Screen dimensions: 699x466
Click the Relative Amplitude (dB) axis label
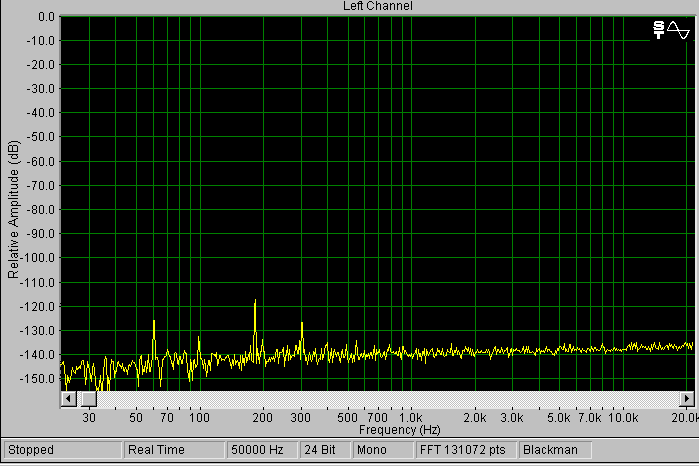(14, 207)
